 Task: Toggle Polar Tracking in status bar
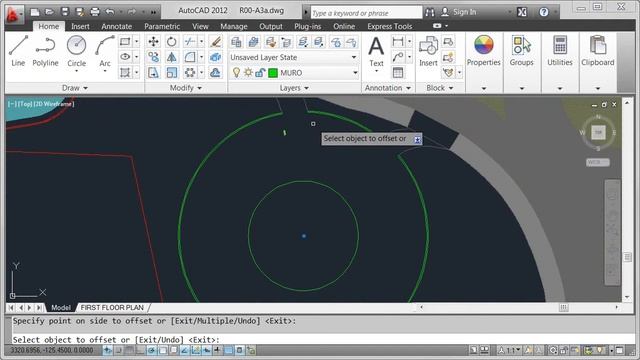[151, 350]
